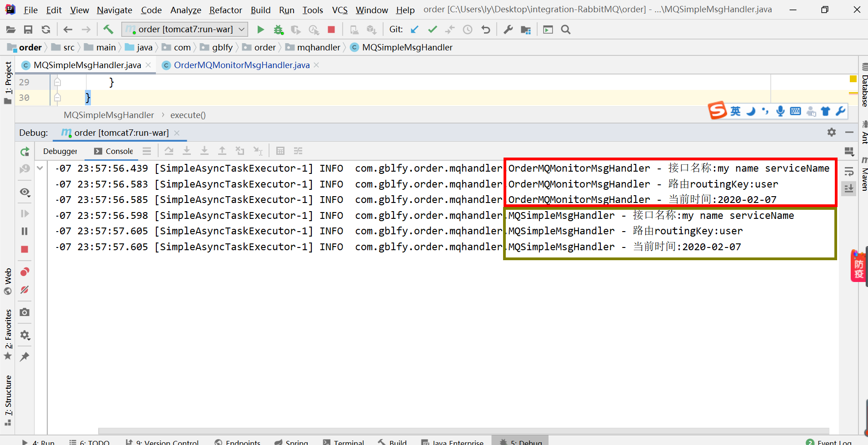Viewport: 868px width, 445px height.
Task: Build project using the green hammer icon
Action: pyautogui.click(x=108, y=30)
